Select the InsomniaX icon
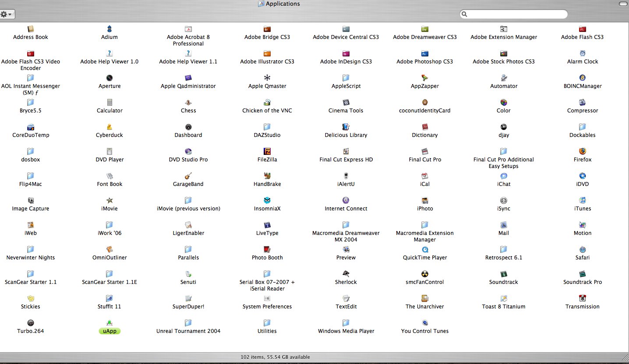The width and height of the screenshot is (629, 364). click(267, 200)
